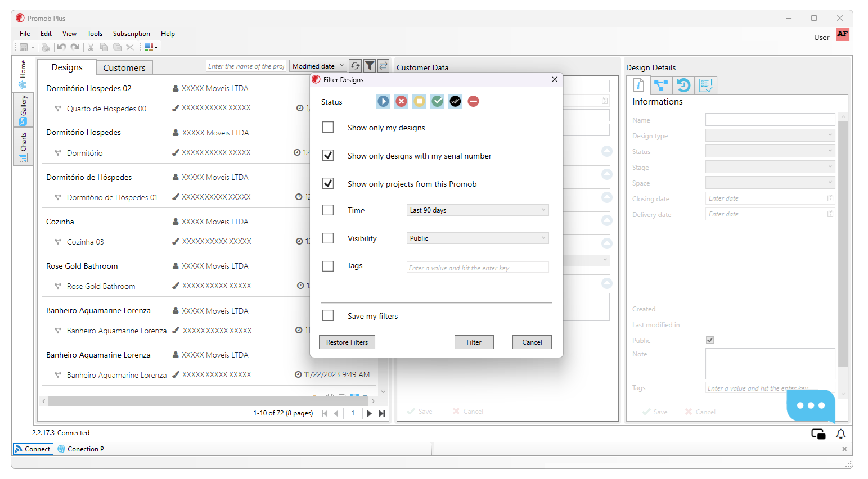Click the Design Details vertical scrollbar

(842, 244)
